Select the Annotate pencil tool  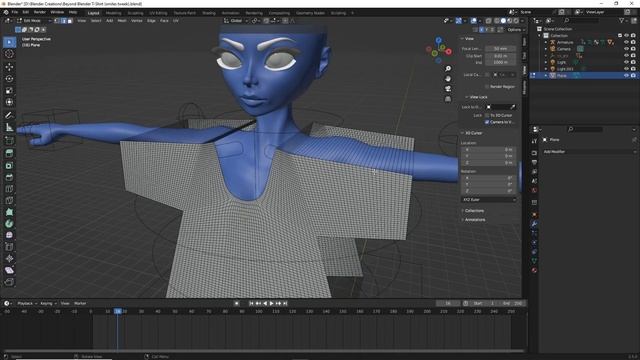point(9,116)
